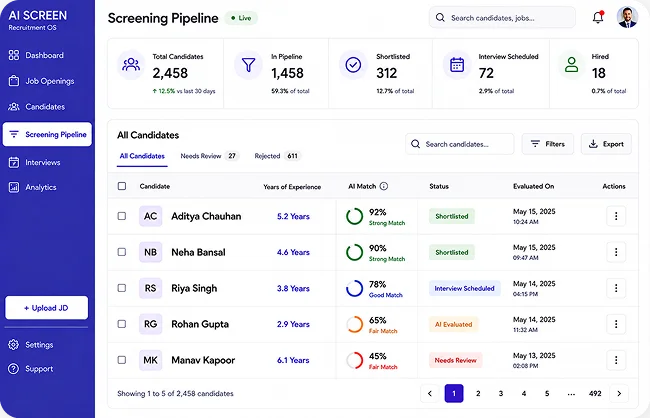Click the Live status badge

coord(241,18)
